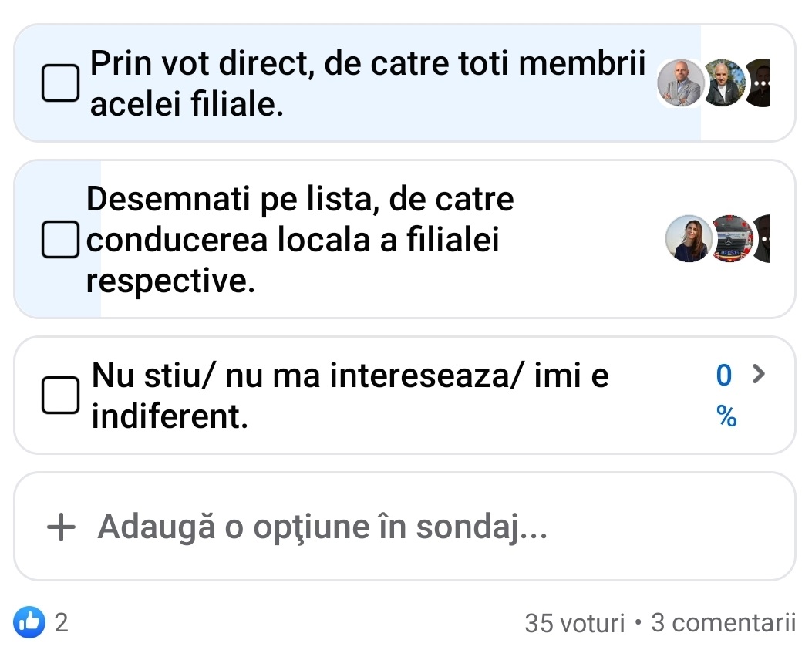Click the like count number 2
This screenshot has height=650, width=812.
point(62,622)
